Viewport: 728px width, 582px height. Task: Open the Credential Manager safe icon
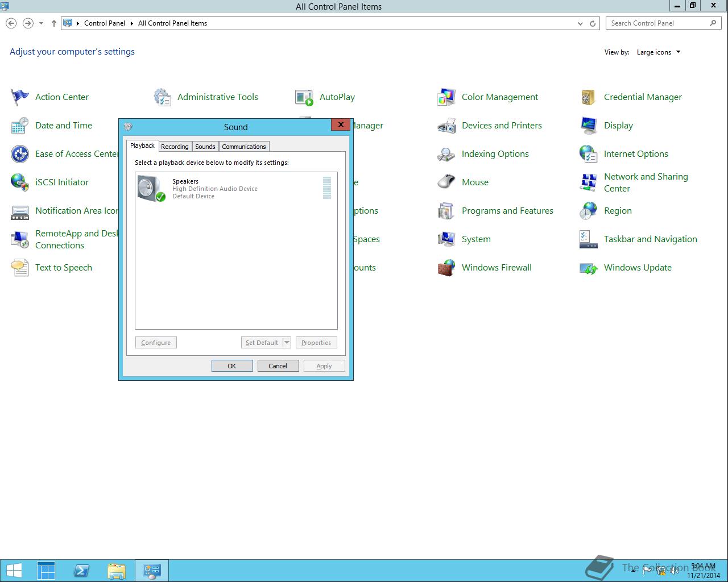pos(589,97)
